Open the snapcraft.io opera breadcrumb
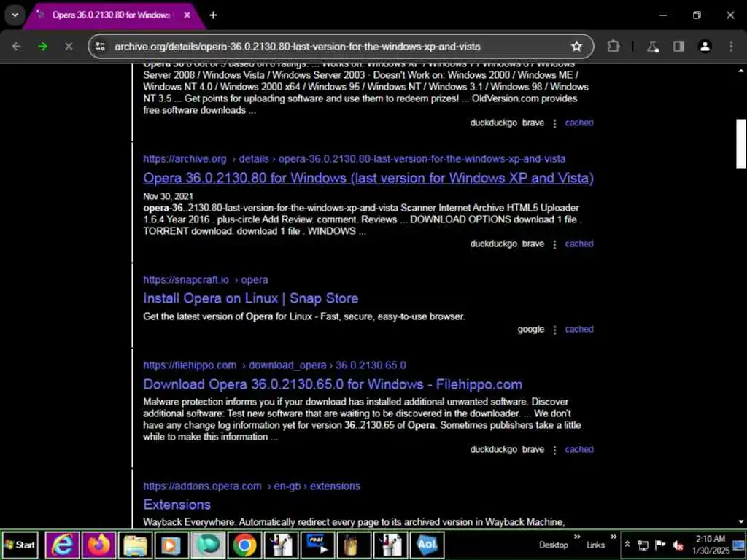The width and height of the screenshot is (747, 560). click(205, 279)
